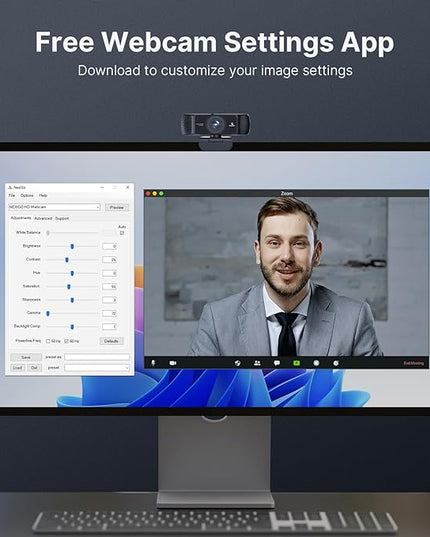Screen dimensions: 430x537
Task: Open the preset selection dropdown
Action: pos(97,367)
